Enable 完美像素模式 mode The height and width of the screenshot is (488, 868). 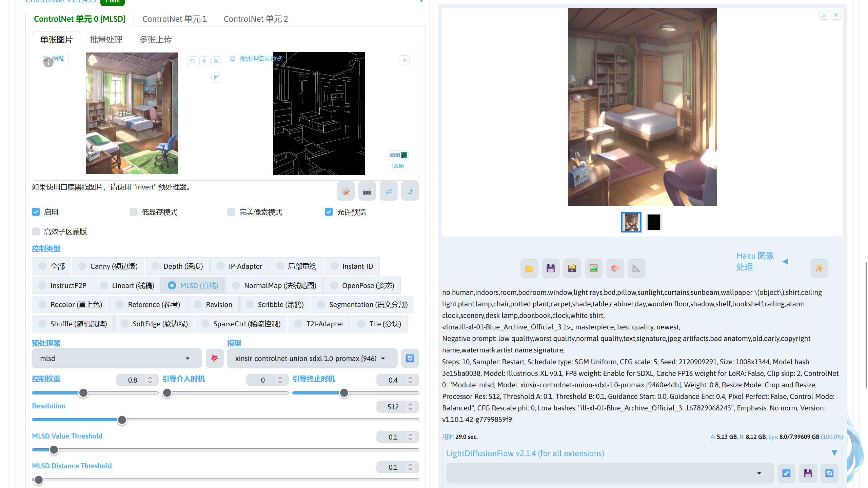pos(231,211)
